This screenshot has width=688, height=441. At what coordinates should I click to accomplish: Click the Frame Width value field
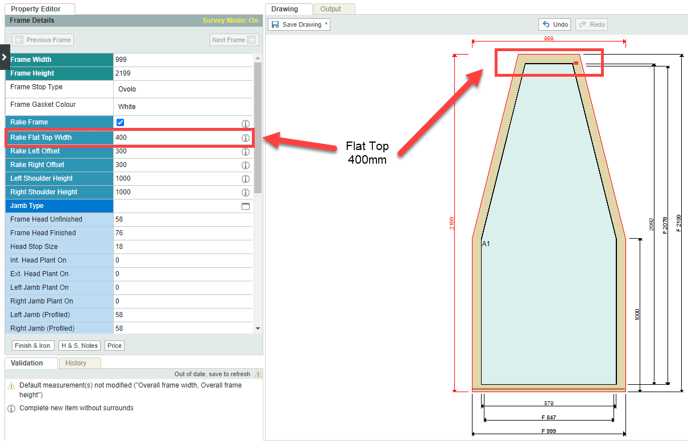click(x=180, y=60)
